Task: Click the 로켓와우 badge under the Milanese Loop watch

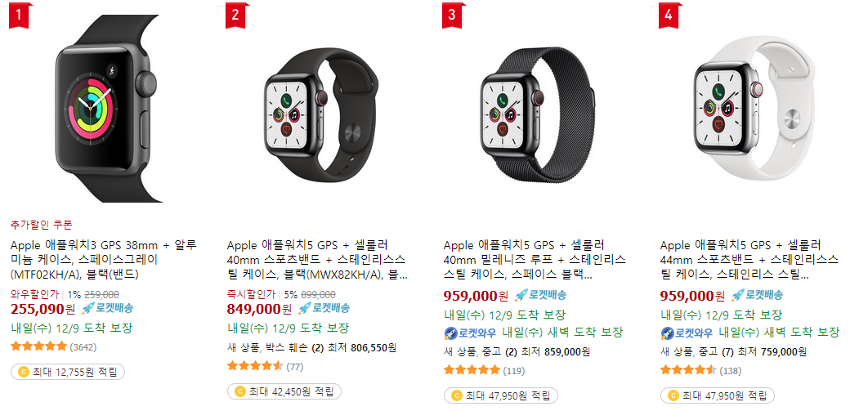Action: point(470,333)
